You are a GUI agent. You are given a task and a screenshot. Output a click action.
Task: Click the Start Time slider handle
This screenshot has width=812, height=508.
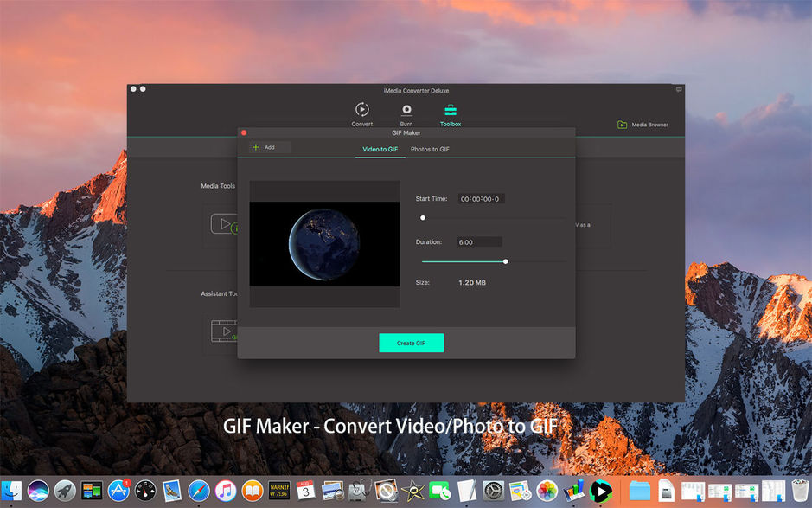pos(423,217)
